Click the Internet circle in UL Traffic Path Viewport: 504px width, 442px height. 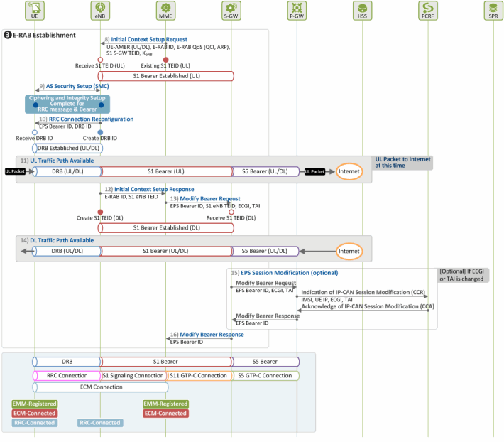(x=349, y=171)
